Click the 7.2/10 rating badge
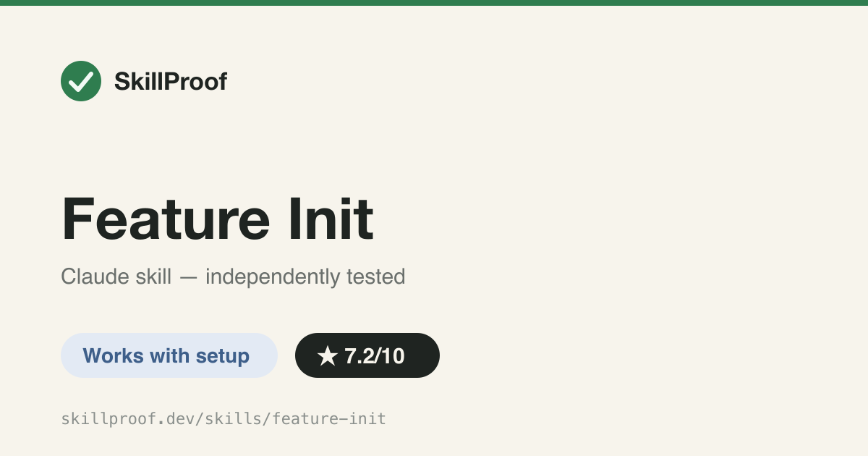 [x=367, y=355]
